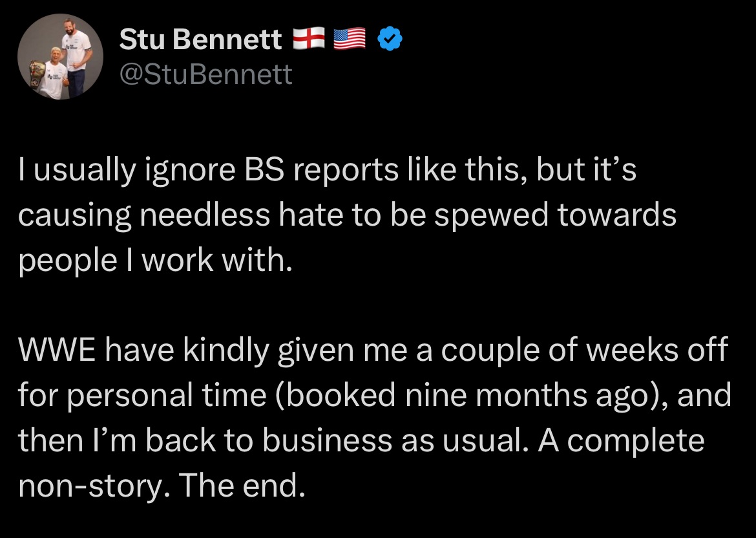The image size is (756, 538).
Task: Select the line 'then I'm back to business'
Action: coord(362,440)
